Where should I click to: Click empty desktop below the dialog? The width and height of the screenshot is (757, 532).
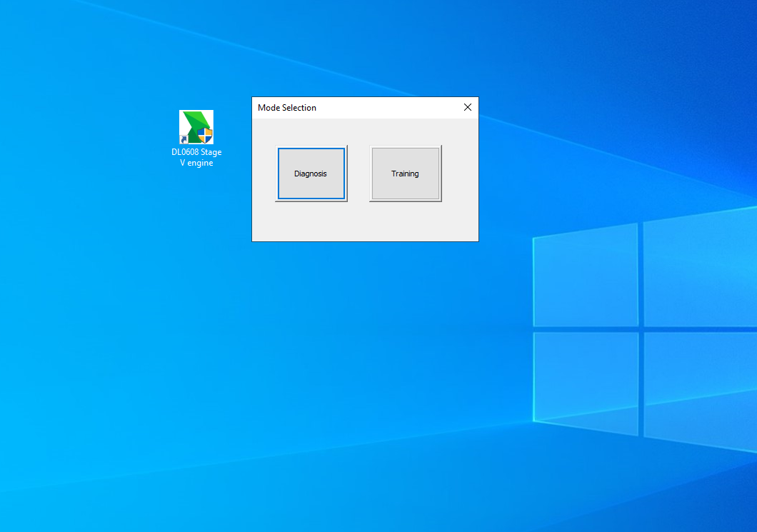(364, 357)
